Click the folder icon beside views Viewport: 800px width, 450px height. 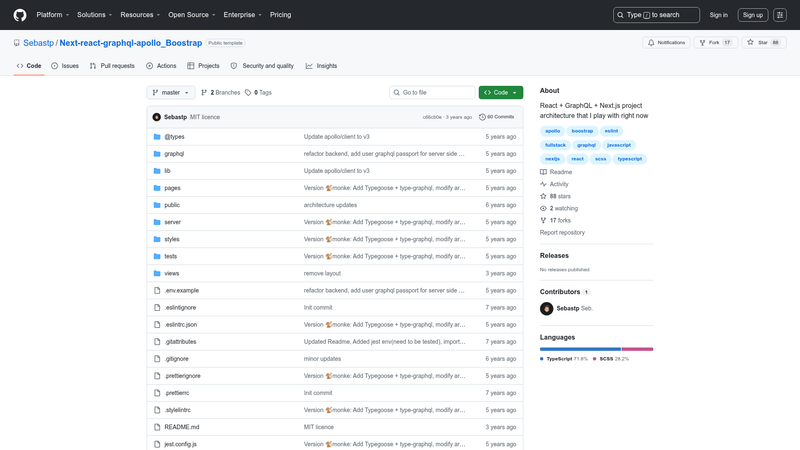point(157,273)
